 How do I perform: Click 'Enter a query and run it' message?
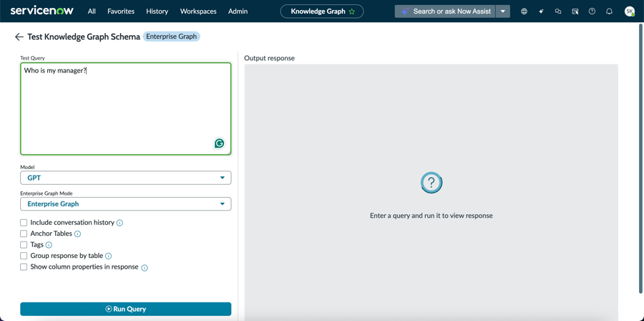(x=431, y=216)
